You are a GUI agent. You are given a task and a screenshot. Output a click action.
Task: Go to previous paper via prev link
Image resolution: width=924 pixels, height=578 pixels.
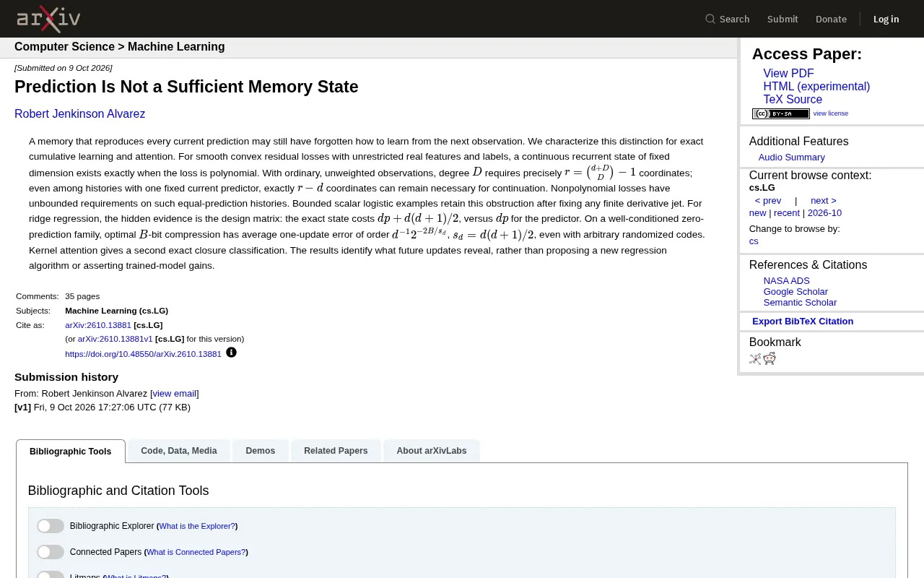click(768, 201)
